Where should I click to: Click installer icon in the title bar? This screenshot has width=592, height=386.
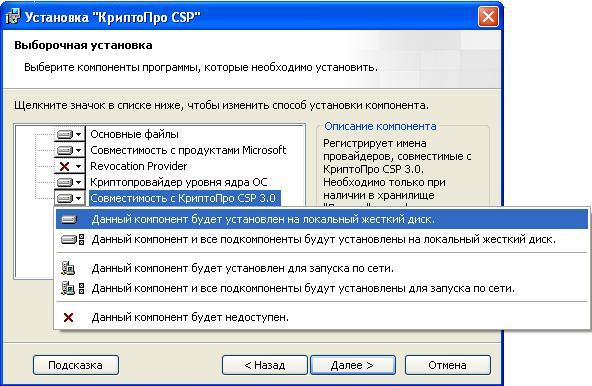(x=13, y=17)
